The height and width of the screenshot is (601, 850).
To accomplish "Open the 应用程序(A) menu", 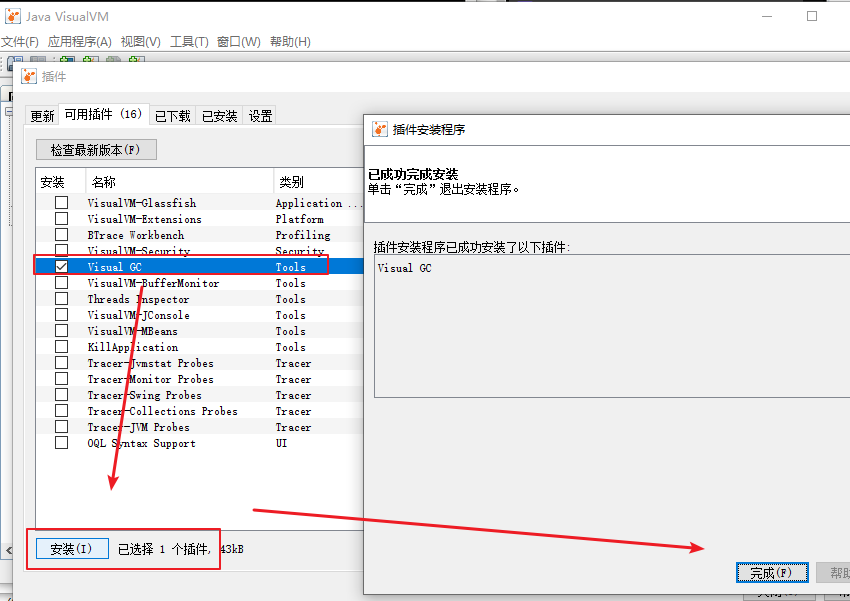I will click(80, 42).
